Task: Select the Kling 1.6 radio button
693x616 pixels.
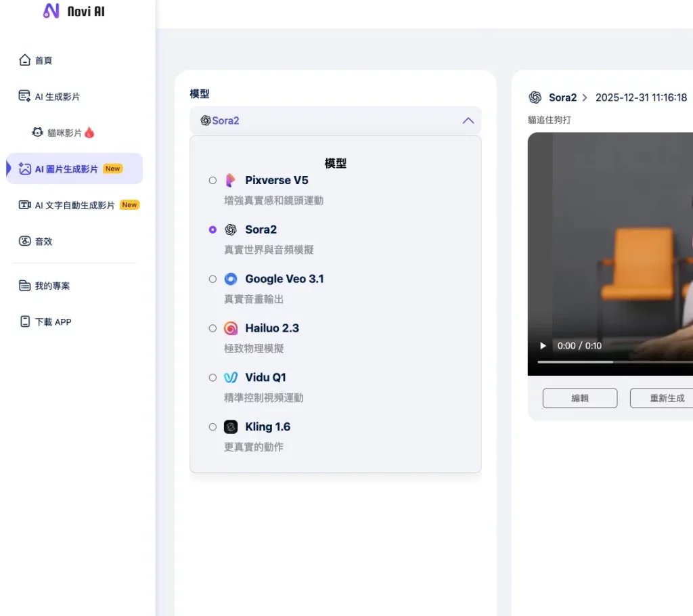Action: coord(213,427)
